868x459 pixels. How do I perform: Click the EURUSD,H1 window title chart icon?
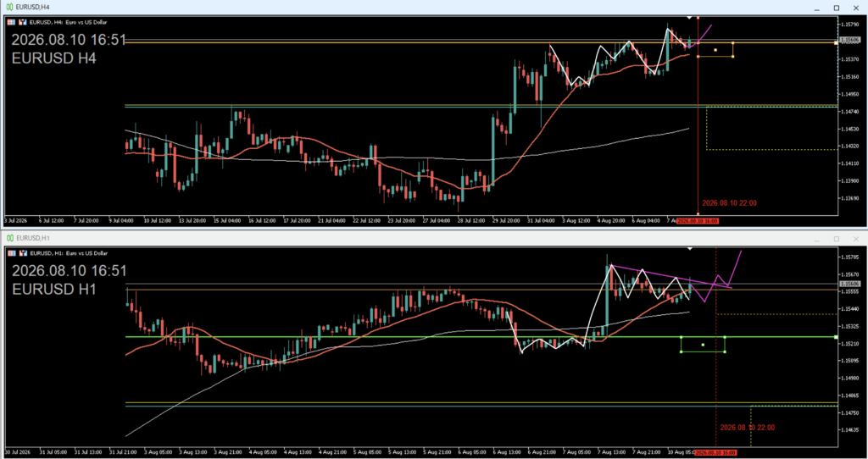tap(9, 238)
